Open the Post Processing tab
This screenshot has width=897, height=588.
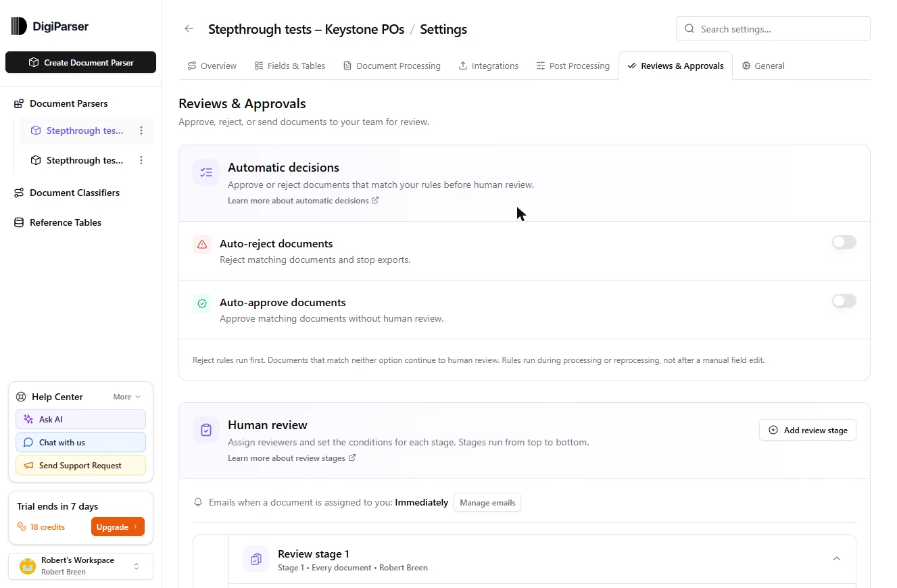coord(573,66)
